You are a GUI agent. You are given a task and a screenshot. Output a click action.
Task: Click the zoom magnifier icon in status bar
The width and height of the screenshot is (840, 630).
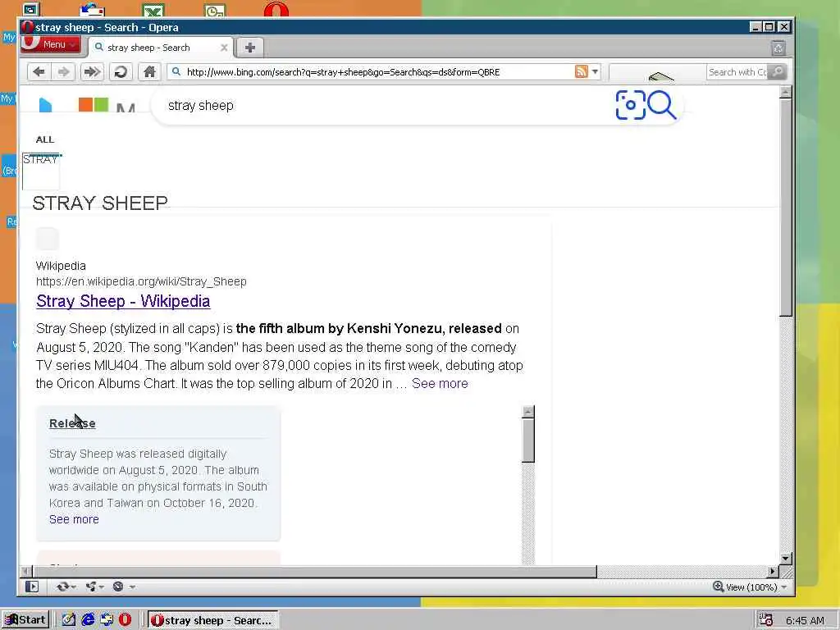[x=718, y=587]
